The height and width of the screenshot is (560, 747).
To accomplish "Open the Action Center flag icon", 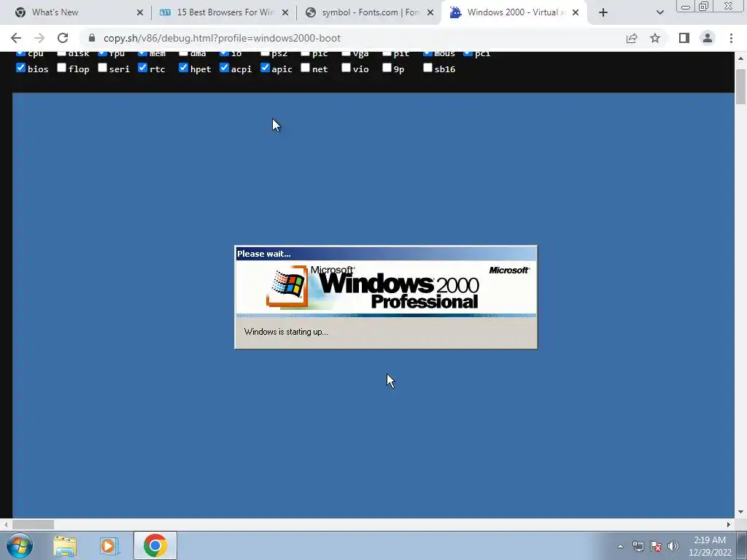I will coord(656,546).
